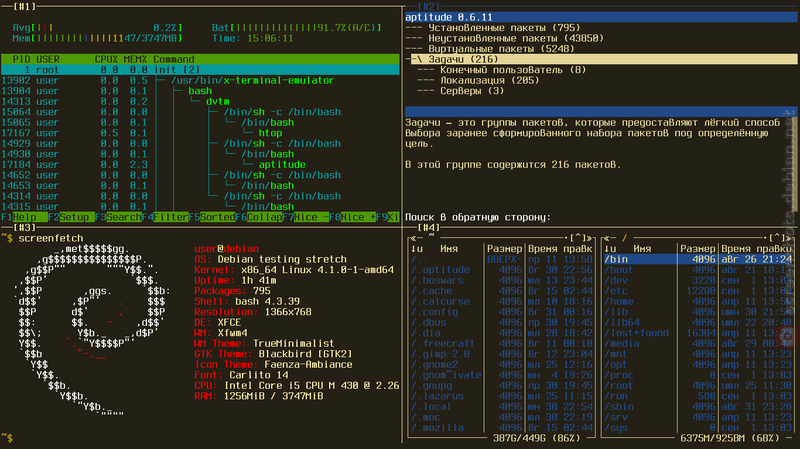Select /lost+found directory in right panel
Screen dimensions: 800x449
[x=698, y=333]
